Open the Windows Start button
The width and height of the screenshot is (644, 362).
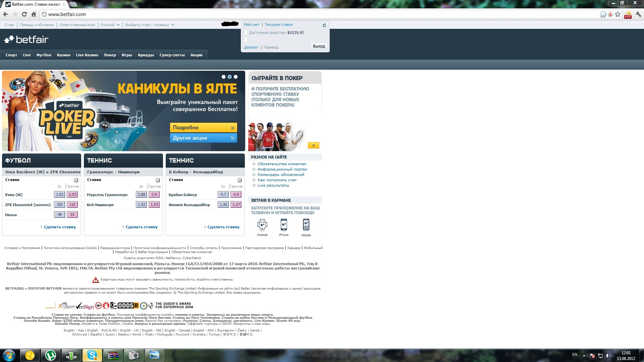pyautogui.click(x=9, y=355)
